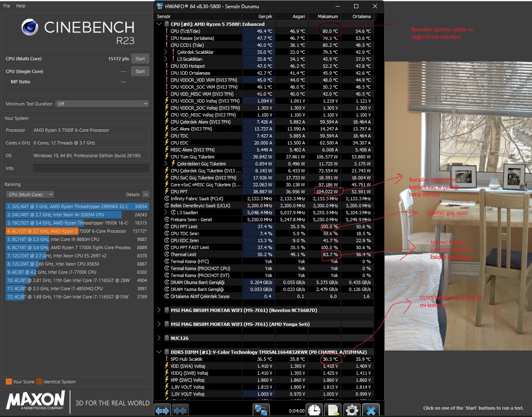This screenshot has height=417, width=532.
Task: Click the chip icon beside DDR5 DIMM [#1]
Action: pyautogui.click(x=166, y=352)
